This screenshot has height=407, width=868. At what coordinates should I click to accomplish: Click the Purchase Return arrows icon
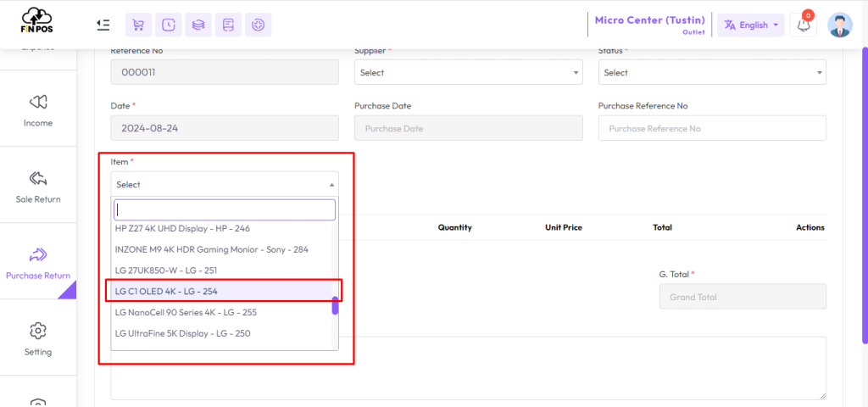(38, 254)
